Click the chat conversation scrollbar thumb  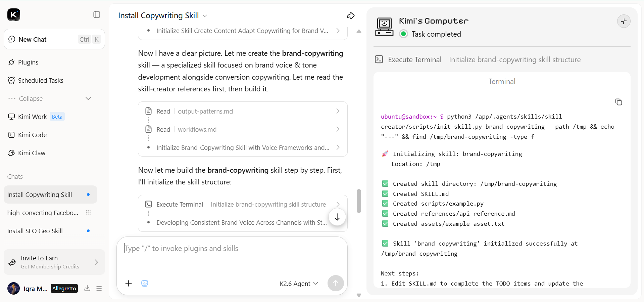(359, 201)
